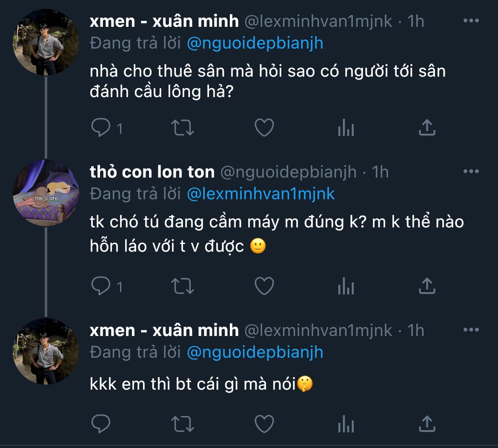Reply to the last 'kkk em thì bt' tweet
Image resolution: width=498 pixels, height=448 pixels.
pos(101,424)
